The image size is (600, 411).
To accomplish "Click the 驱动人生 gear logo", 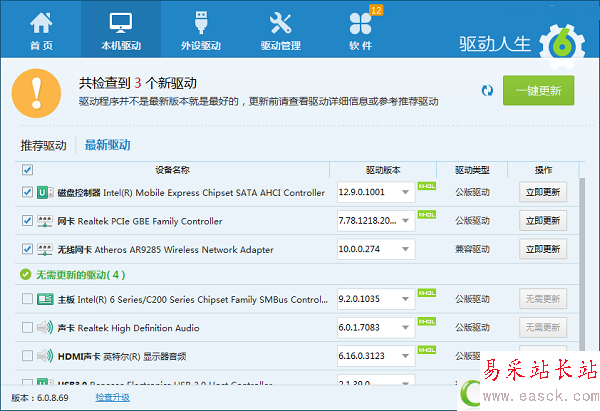I will [565, 38].
